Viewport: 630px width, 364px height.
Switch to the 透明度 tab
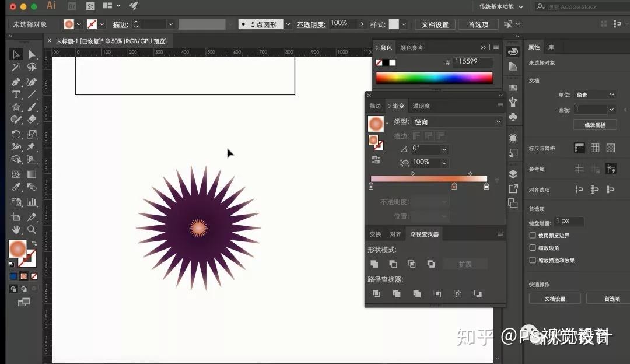(421, 106)
